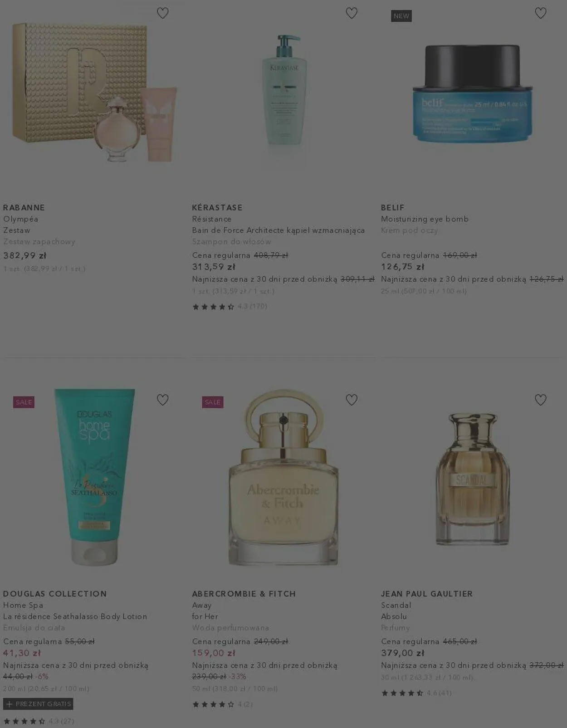The height and width of the screenshot is (728, 567).
Task: View Kérastase star rating reviews
Action: tap(230, 307)
